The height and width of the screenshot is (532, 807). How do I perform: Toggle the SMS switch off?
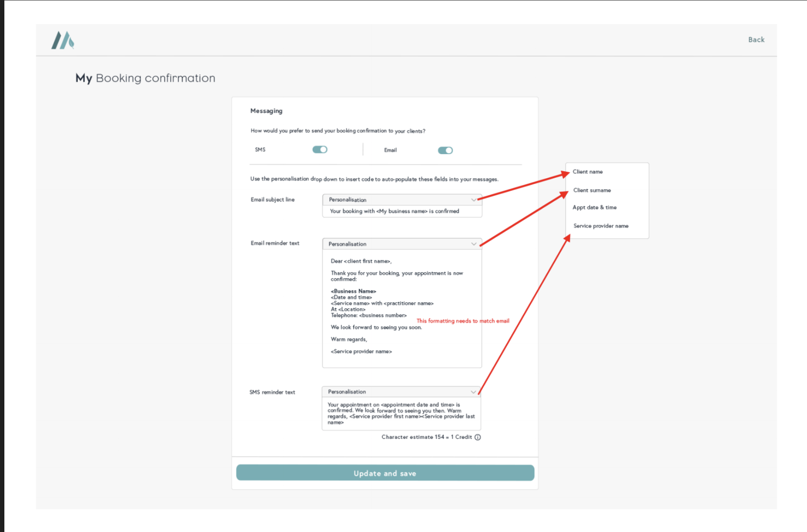(320, 150)
